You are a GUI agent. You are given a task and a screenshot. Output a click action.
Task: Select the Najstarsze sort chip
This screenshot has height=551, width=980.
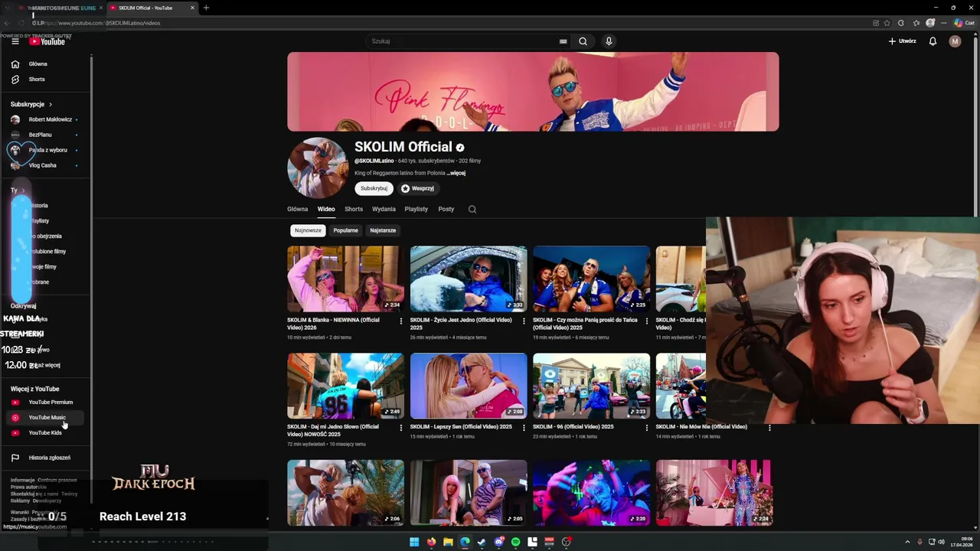(x=383, y=230)
